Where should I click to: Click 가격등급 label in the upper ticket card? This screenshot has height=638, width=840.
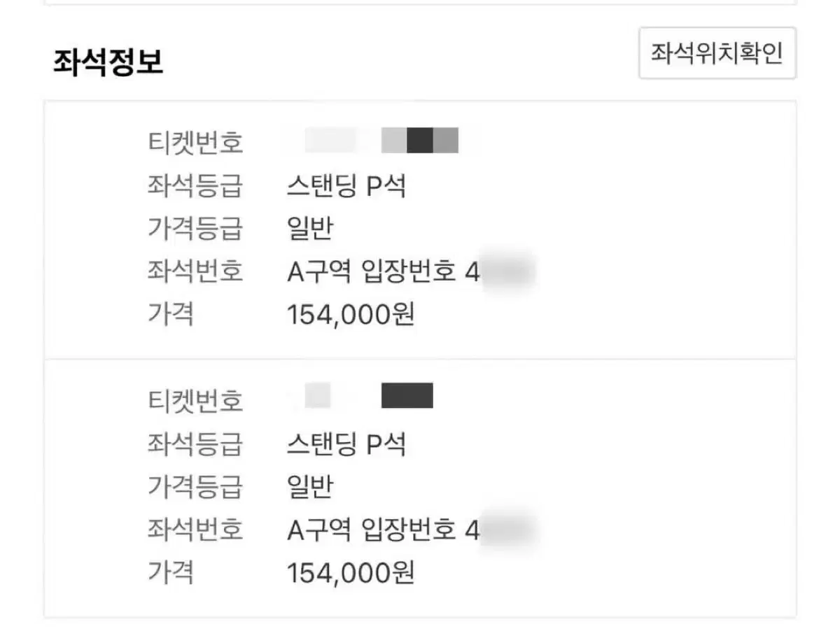(x=195, y=229)
